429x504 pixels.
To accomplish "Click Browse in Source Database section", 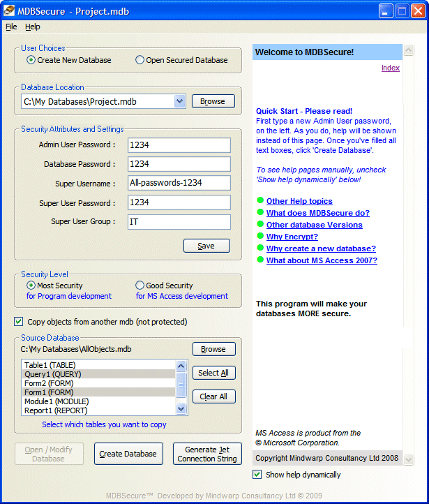I will pyautogui.click(x=214, y=349).
